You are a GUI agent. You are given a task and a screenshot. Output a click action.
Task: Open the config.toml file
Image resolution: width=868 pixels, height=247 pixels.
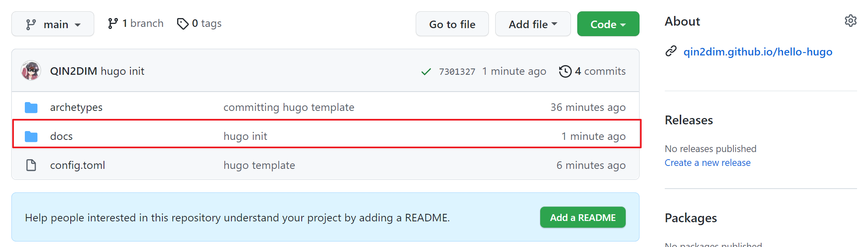(77, 165)
